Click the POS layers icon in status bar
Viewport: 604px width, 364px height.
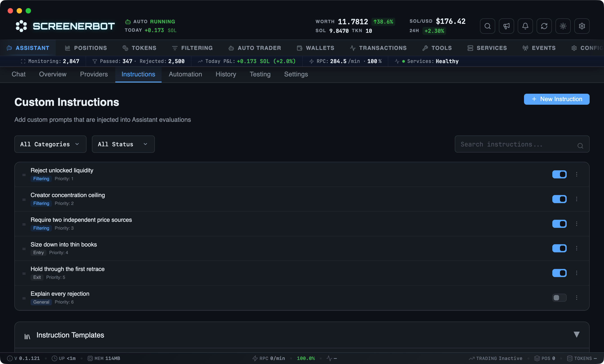click(x=537, y=358)
